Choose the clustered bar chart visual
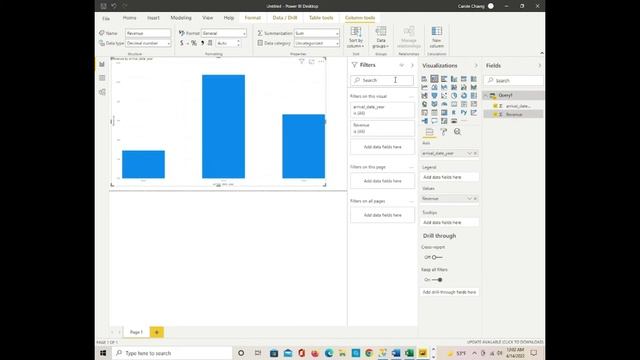 (x=444, y=79)
